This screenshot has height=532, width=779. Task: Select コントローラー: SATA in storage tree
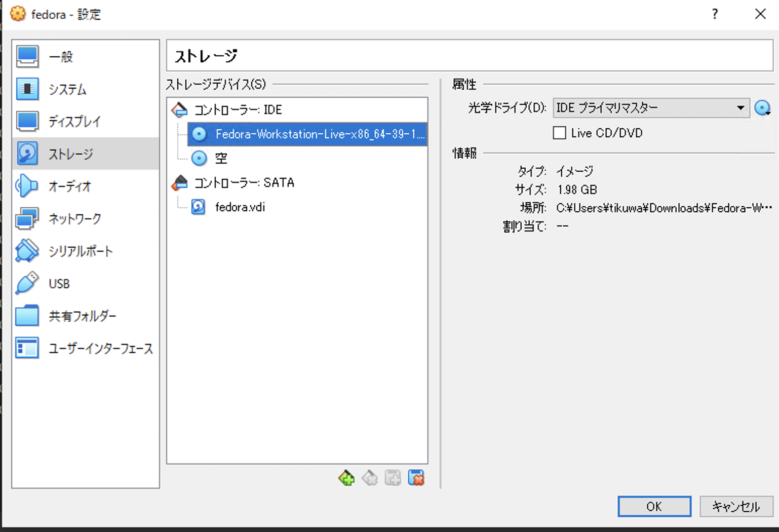[x=244, y=182]
